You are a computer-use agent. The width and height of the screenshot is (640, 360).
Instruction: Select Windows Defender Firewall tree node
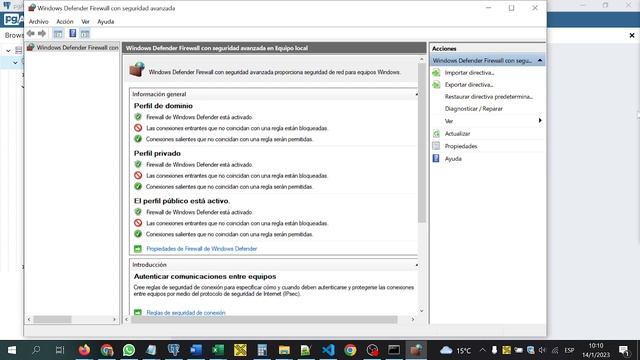click(73, 48)
